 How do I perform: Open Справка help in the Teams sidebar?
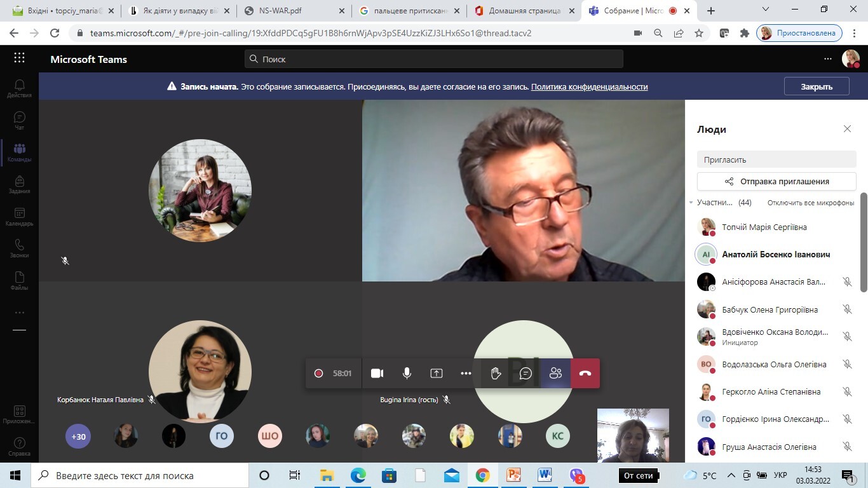[x=19, y=447]
